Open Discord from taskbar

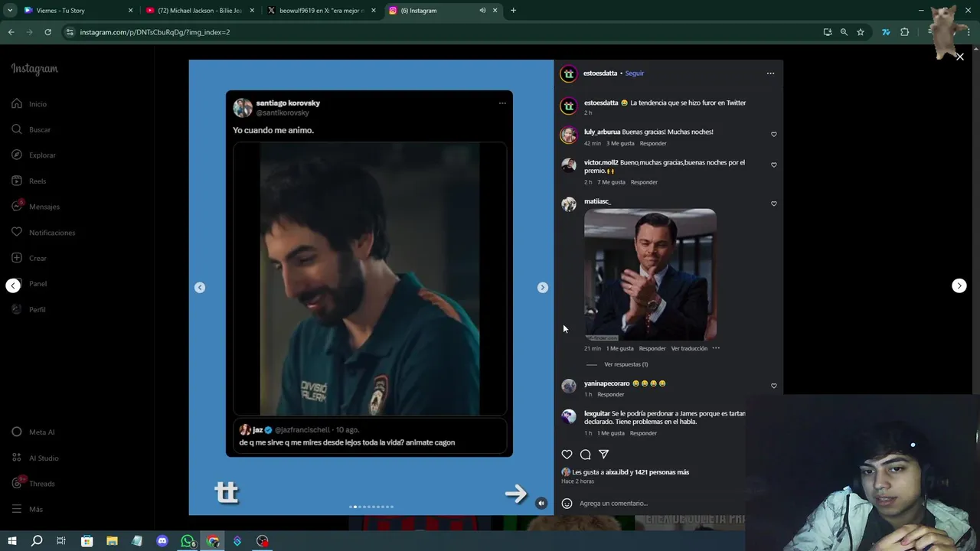click(x=162, y=541)
